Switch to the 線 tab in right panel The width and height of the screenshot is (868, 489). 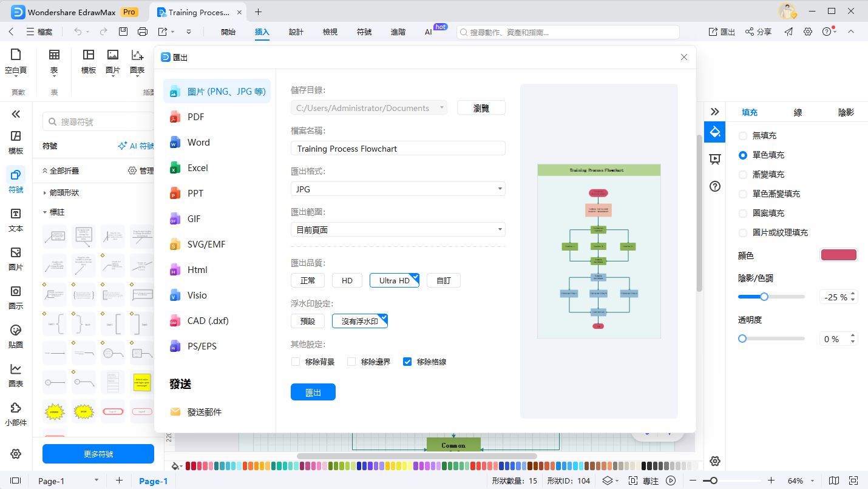click(x=798, y=112)
